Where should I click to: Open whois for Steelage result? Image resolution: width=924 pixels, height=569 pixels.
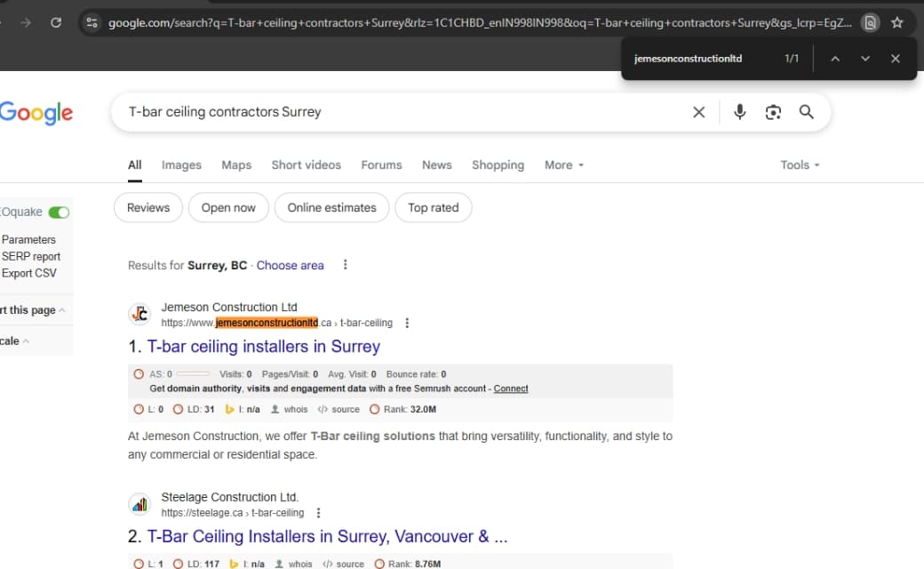293,565
